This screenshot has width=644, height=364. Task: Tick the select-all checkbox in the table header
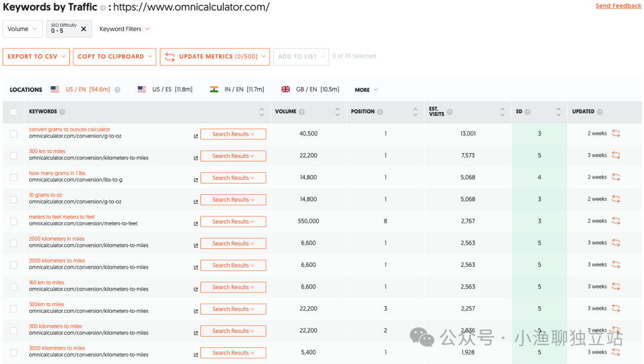click(14, 112)
